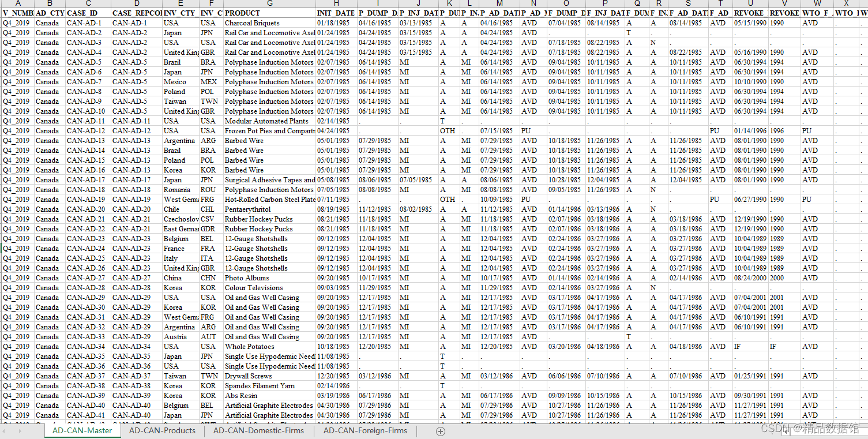Select the 07/15/1985 date cell
The width and height of the screenshot is (868, 439).
pos(499,131)
